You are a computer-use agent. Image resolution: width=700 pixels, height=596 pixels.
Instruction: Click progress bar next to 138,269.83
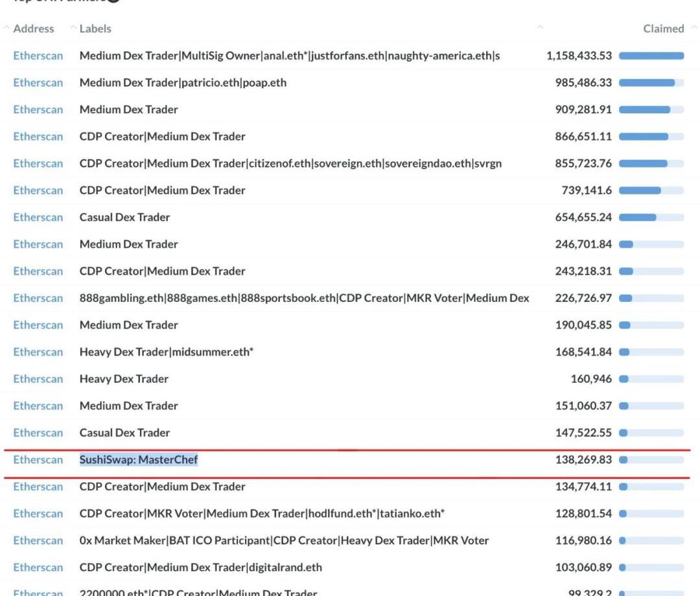tap(651, 459)
